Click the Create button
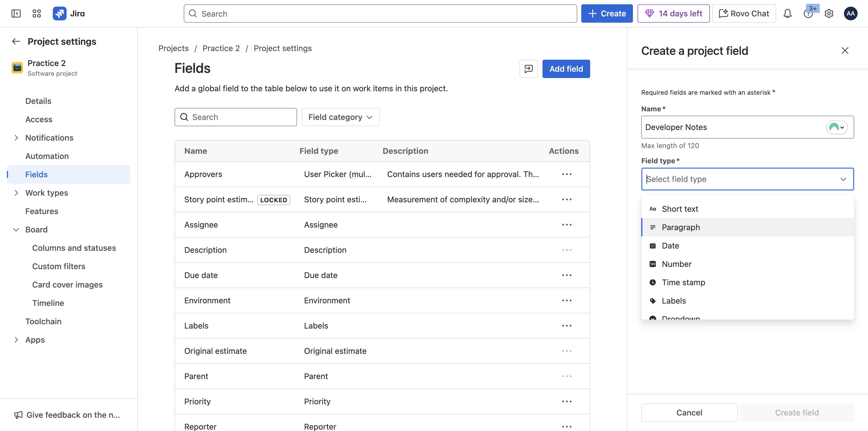 607,13
